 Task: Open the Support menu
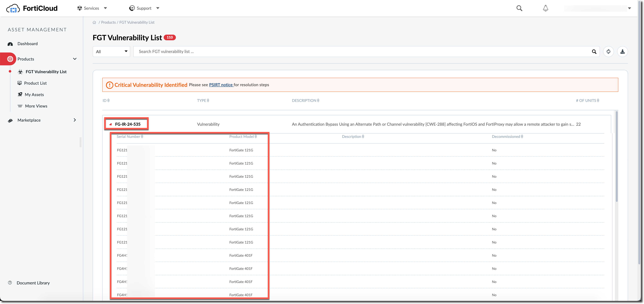click(144, 8)
